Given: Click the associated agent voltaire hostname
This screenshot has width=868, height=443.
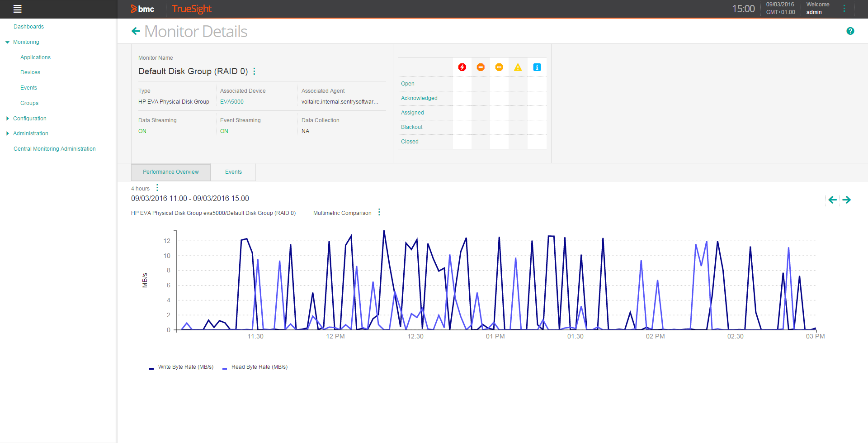Looking at the screenshot, I should [x=340, y=102].
